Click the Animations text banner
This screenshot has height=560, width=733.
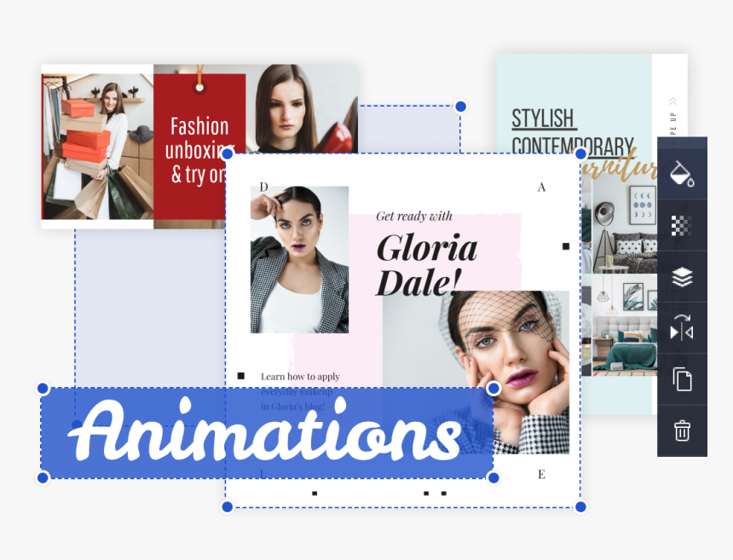pyautogui.click(x=267, y=433)
